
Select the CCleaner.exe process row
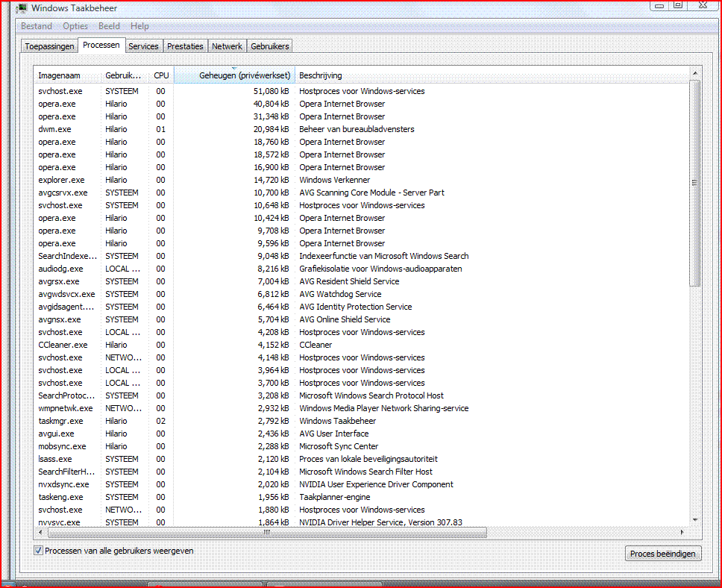tap(361, 345)
